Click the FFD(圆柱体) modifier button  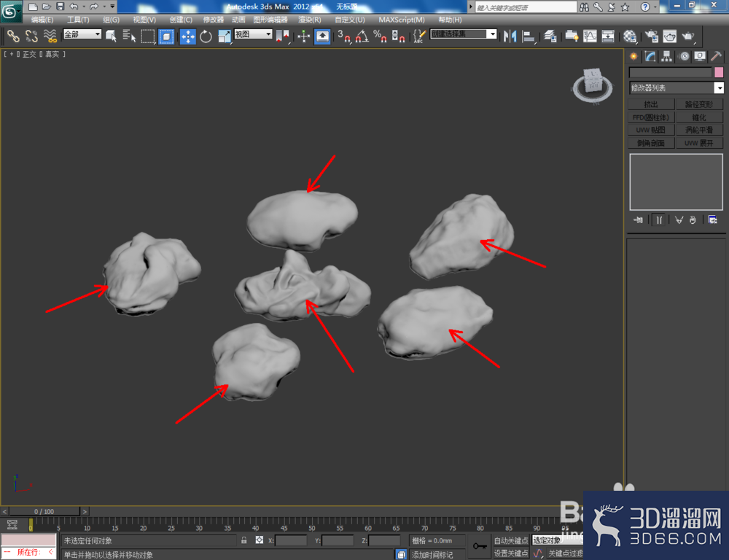click(x=651, y=117)
